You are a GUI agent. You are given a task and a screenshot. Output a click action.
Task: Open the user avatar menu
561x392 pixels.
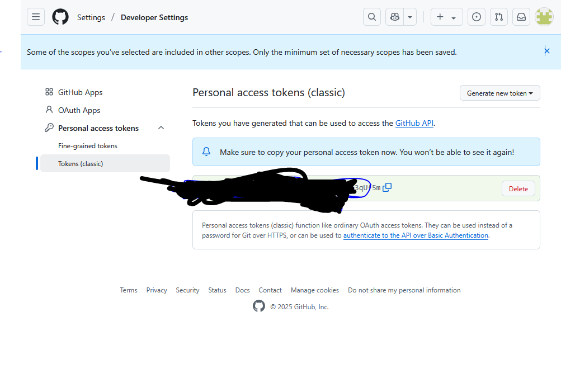[544, 17]
